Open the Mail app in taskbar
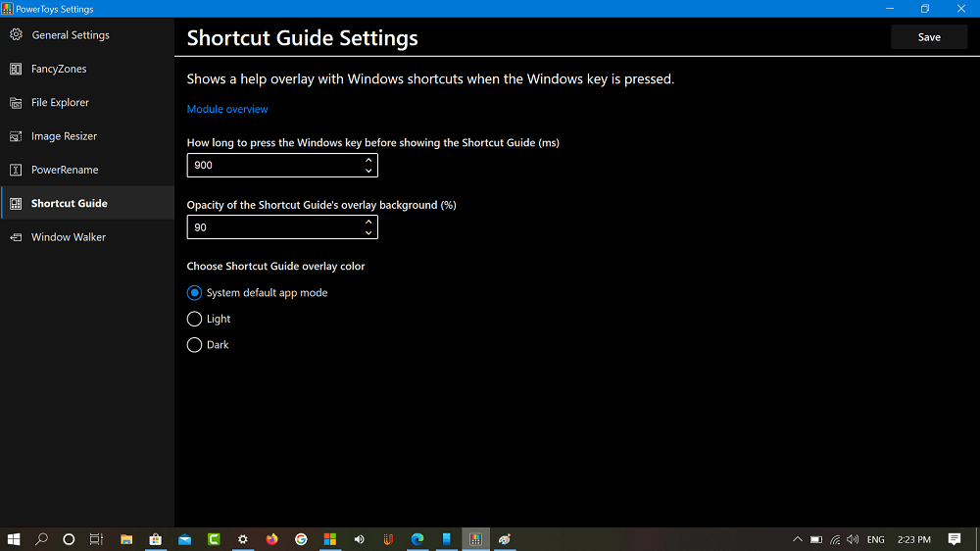This screenshot has height=551, width=980. point(184,539)
